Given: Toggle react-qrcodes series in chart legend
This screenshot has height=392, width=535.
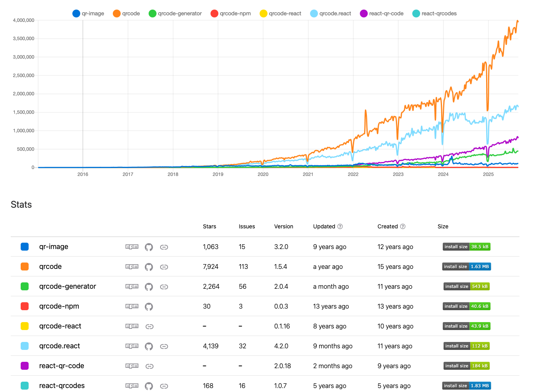Looking at the screenshot, I should 434,14.
